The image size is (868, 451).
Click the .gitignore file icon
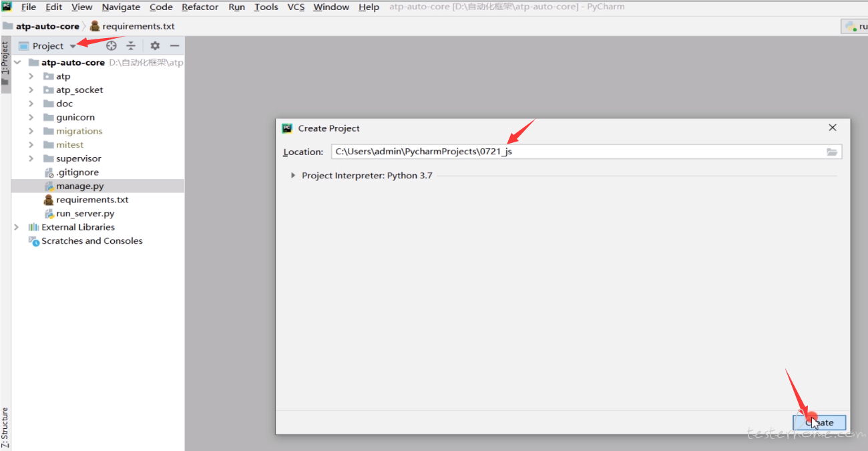[48, 172]
